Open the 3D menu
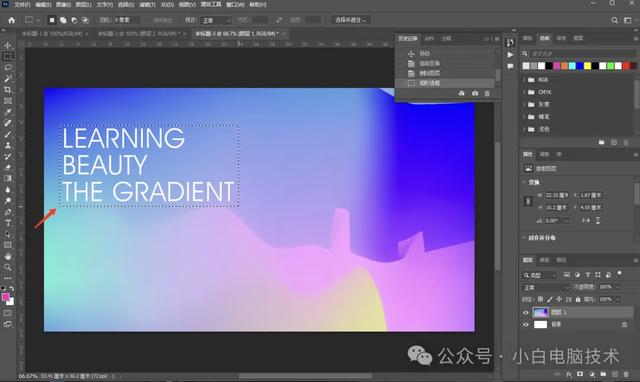Screen dimensions: 640x382 (167, 5)
